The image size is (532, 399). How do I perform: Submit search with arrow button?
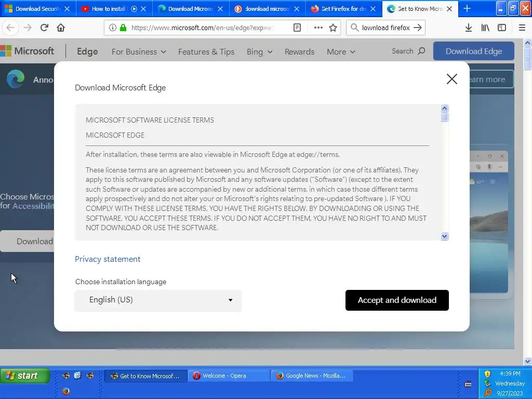(x=418, y=28)
